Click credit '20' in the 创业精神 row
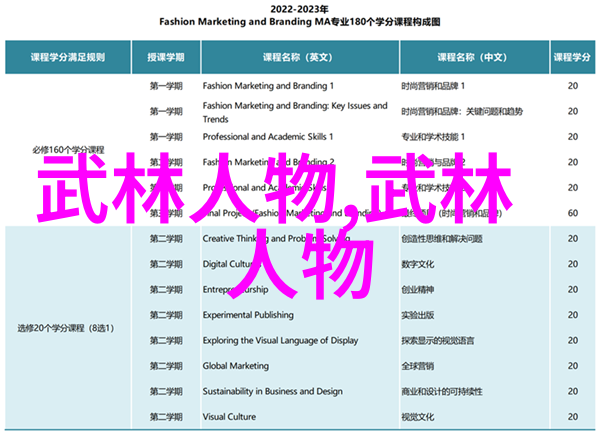The width and height of the screenshot is (600, 435). (573, 289)
